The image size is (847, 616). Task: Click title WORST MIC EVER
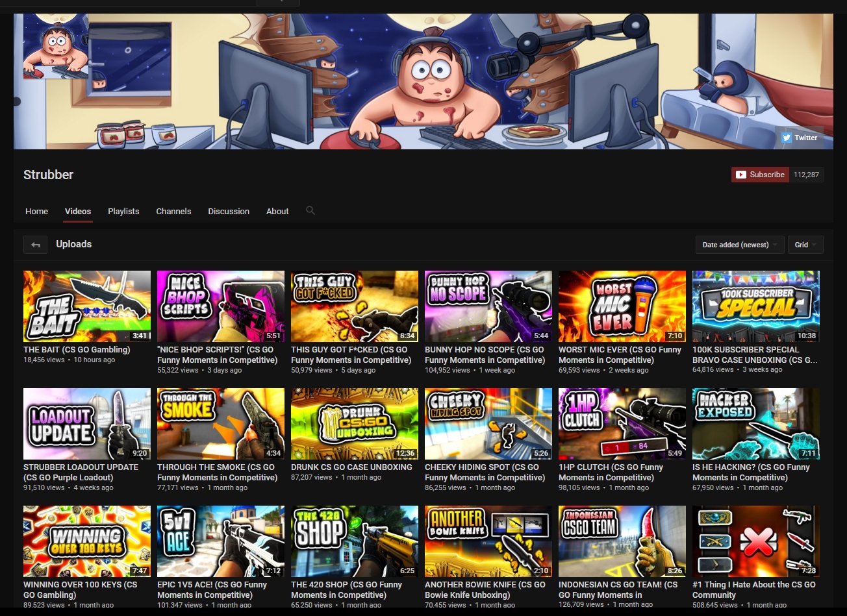(620, 355)
